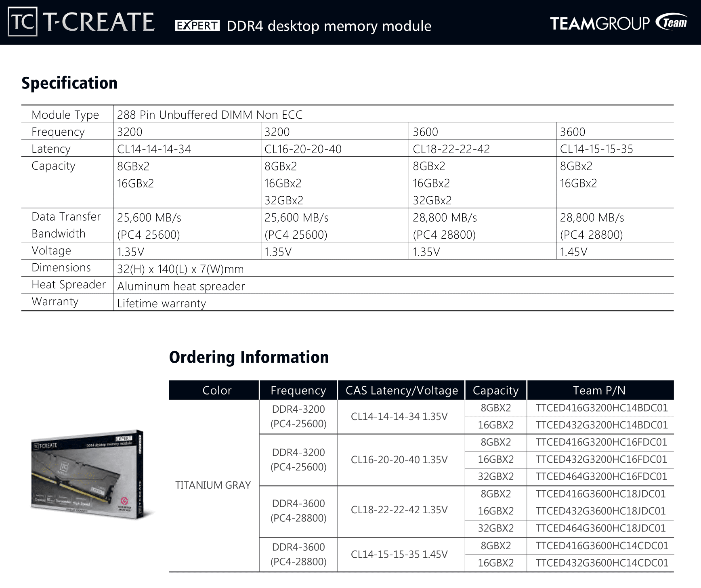Image resolution: width=701 pixels, height=588 pixels.
Task: Click '16GBX2' in the TTCED432G3600HC14CDC01 row
Action: 495,563
